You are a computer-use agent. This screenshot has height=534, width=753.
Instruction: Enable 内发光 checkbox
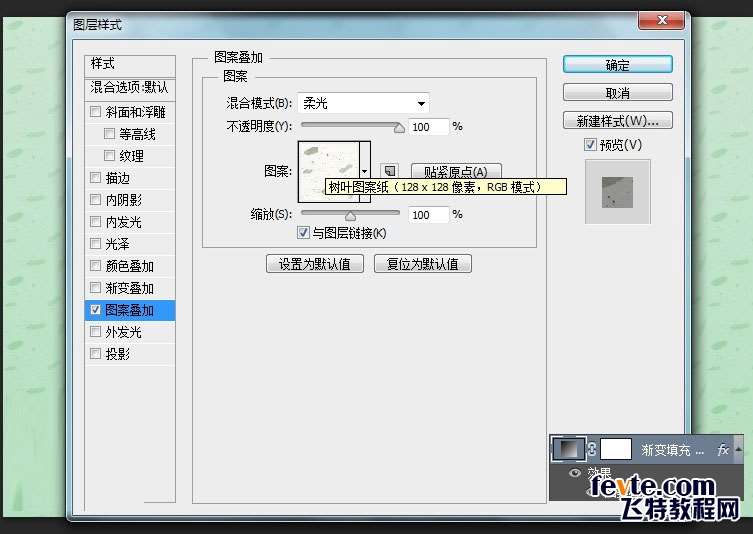(96, 221)
